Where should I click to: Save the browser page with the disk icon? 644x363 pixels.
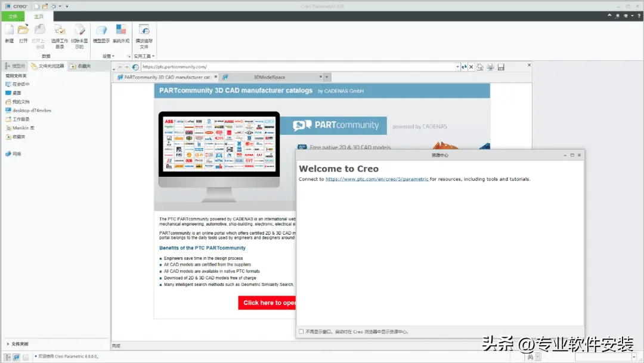pos(501,67)
